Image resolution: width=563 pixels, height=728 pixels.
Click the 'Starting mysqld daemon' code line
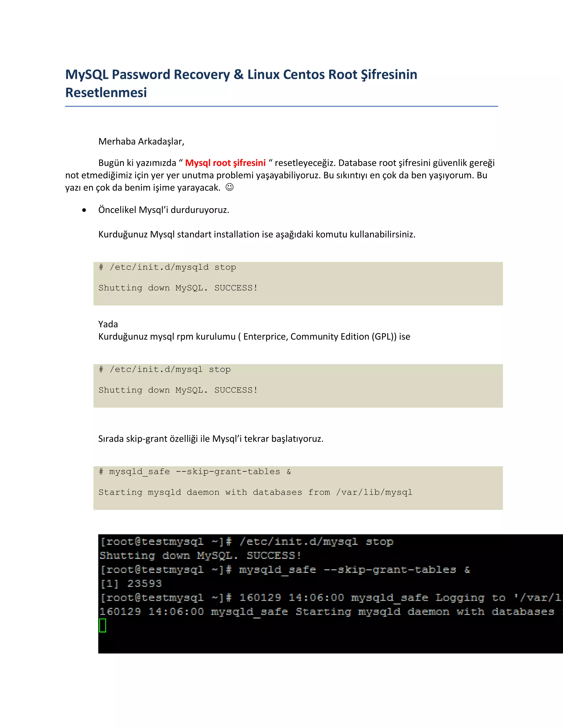[x=255, y=492]
